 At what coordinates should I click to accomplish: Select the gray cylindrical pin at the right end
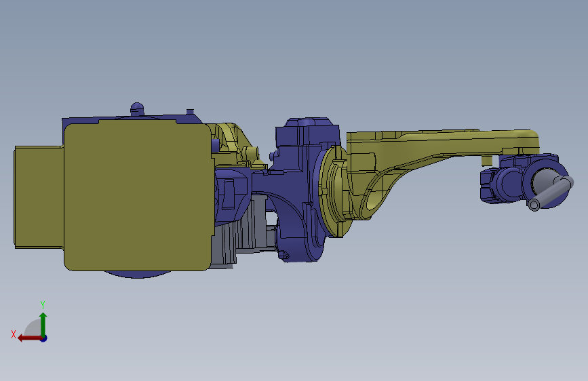coord(550,193)
